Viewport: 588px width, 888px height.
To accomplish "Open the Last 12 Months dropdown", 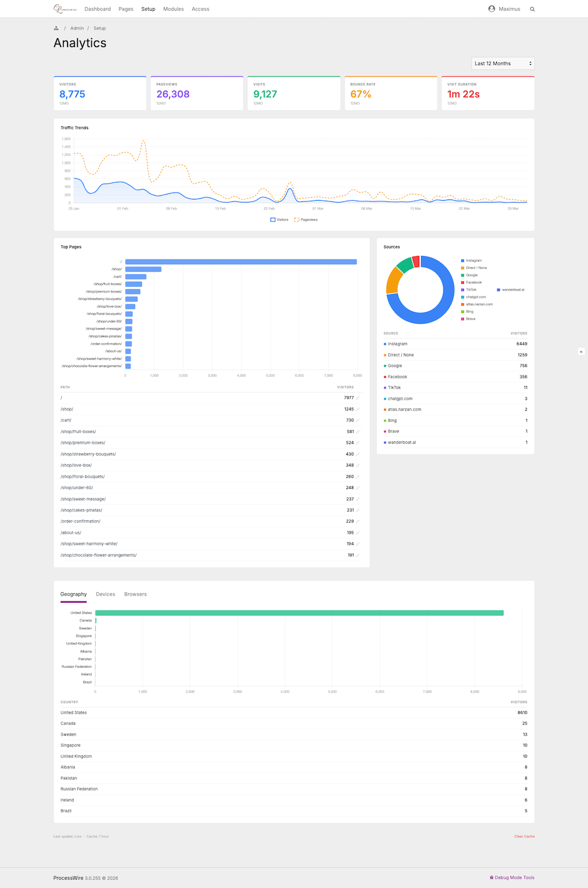I will click(503, 64).
